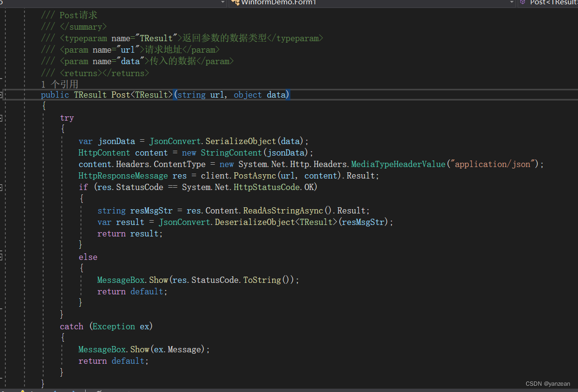Click the breakpoint margin beside the if statement
The width and height of the screenshot is (578, 392).
pyautogui.click(x=5, y=187)
